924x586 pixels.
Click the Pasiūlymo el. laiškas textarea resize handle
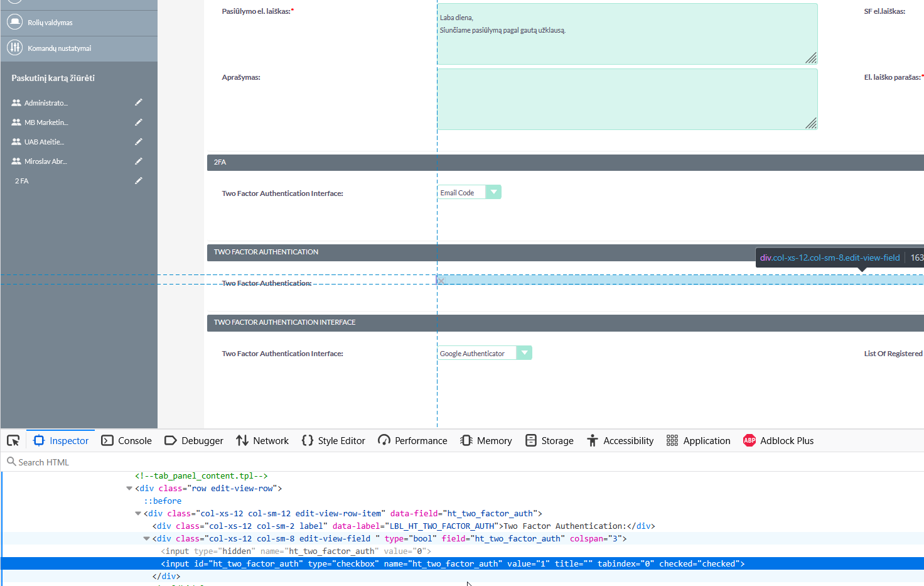[811, 58]
